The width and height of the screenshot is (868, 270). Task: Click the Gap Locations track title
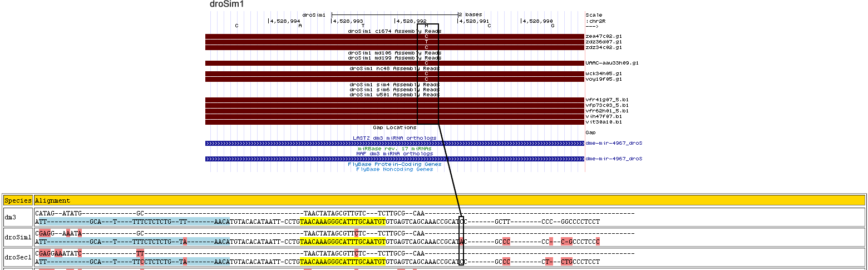coord(394,127)
